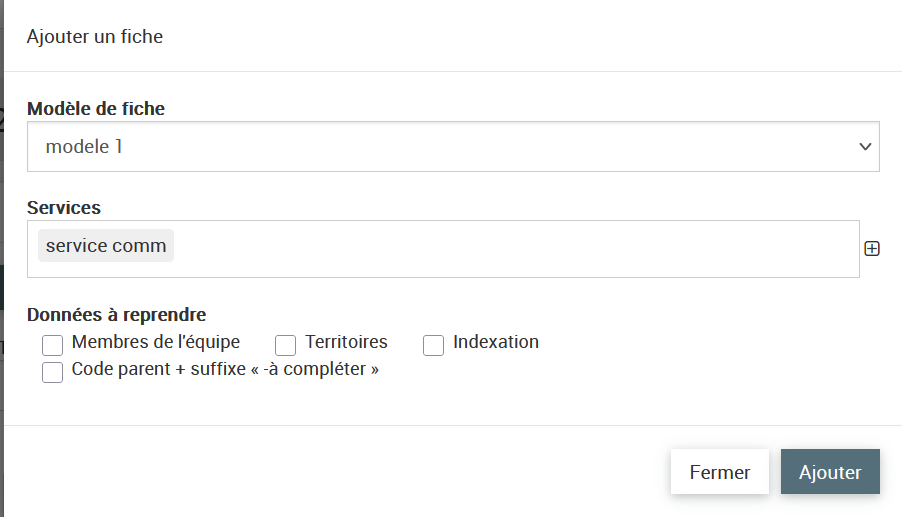
Task: Enable the Territoires checkbox
Action: coord(286,345)
